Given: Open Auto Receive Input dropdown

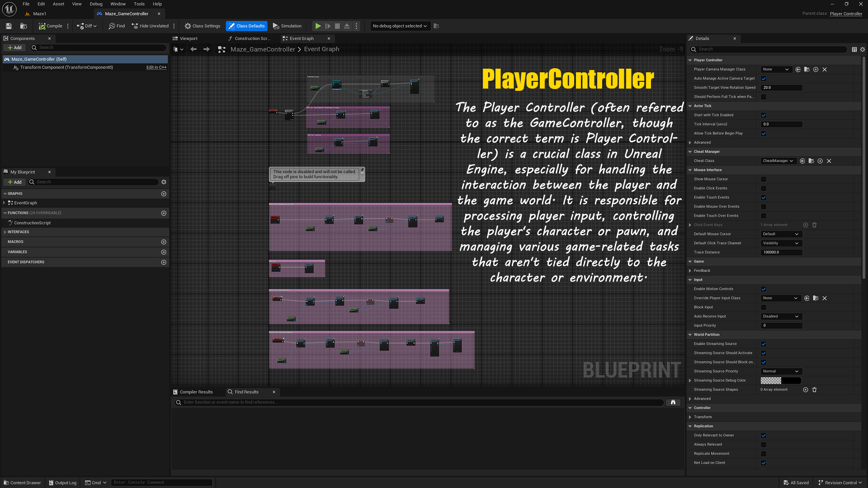Looking at the screenshot, I should coord(781,316).
